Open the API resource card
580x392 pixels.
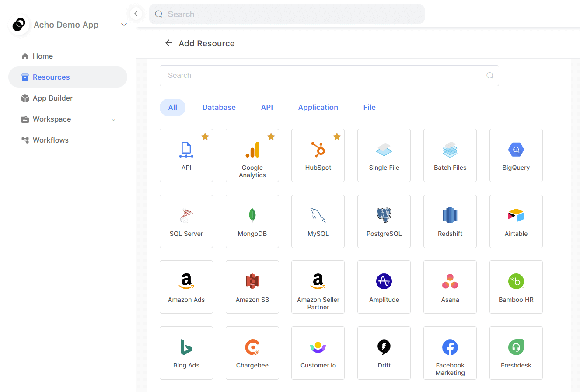[x=186, y=155]
